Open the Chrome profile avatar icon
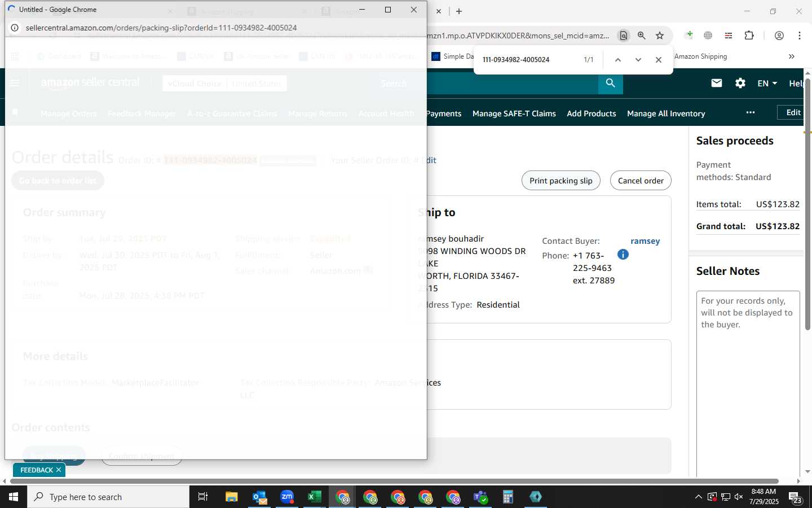 pos(779,36)
